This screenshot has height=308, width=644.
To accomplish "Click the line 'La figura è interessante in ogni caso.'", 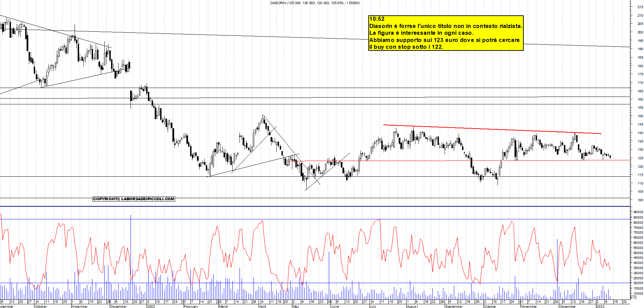I will [x=421, y=33].
